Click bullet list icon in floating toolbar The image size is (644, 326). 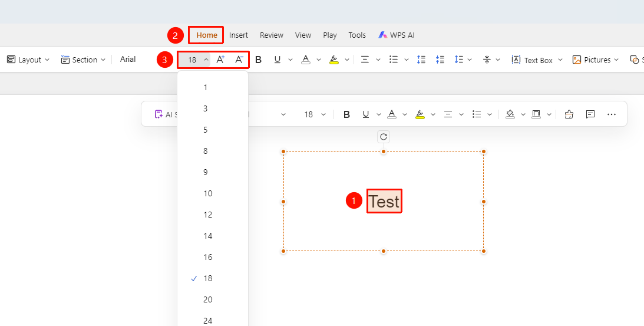point(477,114)
